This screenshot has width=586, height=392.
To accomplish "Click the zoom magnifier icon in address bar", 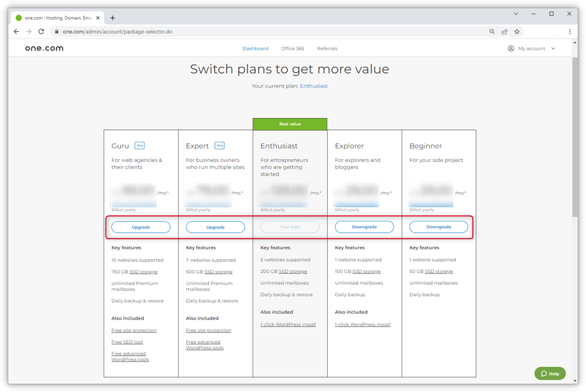I will 492,32.
